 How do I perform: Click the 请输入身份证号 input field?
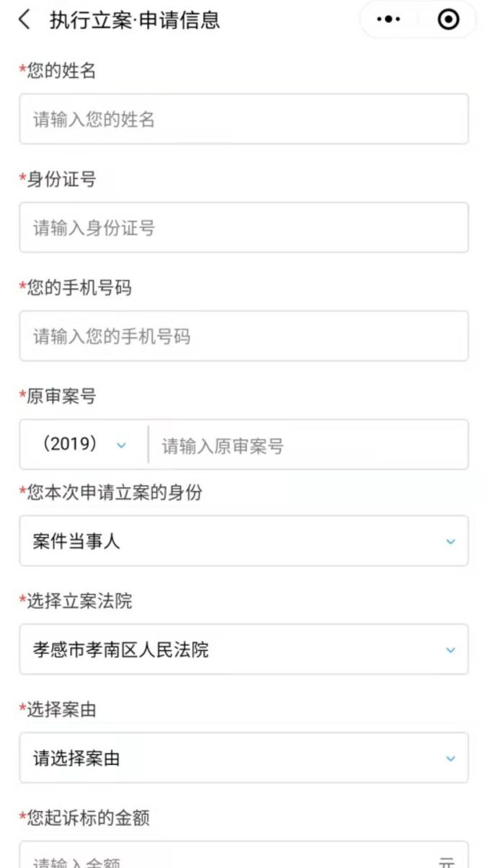coord(244,228)
